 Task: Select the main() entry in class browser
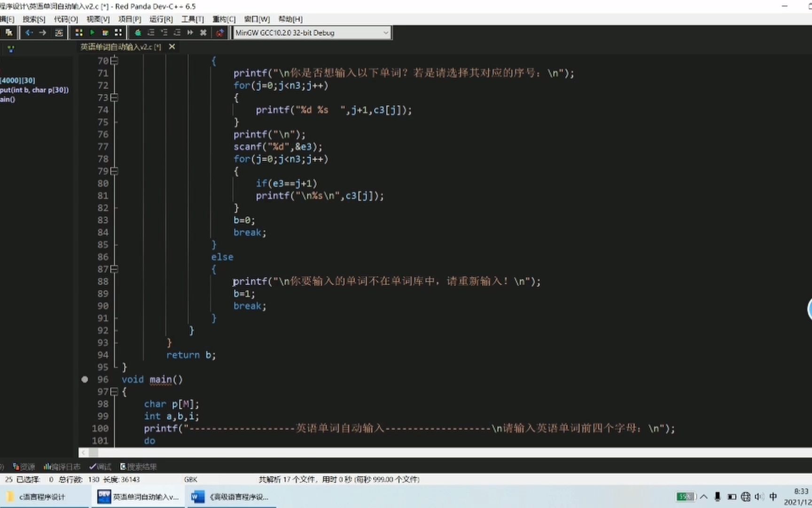pyautogui.click(x=8, y=99)
